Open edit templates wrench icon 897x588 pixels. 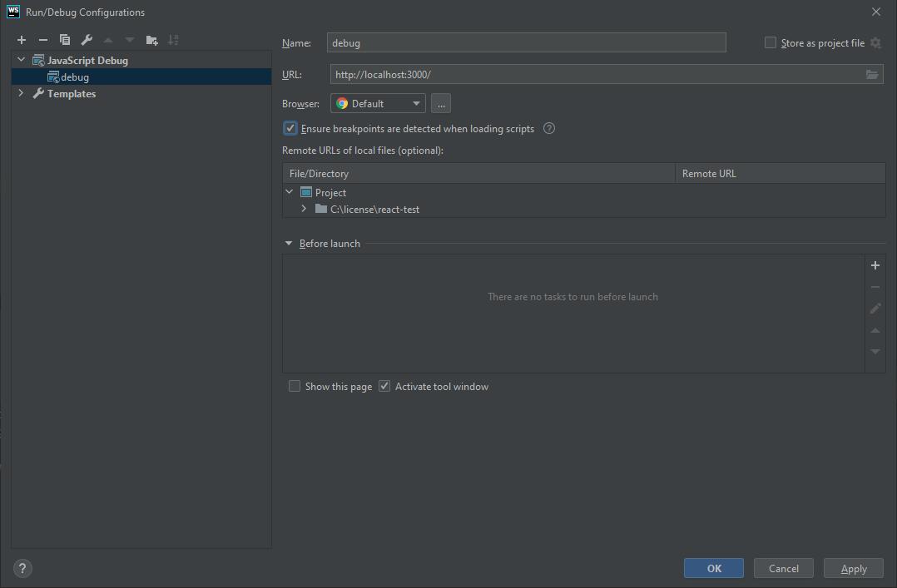click(87, 40)
